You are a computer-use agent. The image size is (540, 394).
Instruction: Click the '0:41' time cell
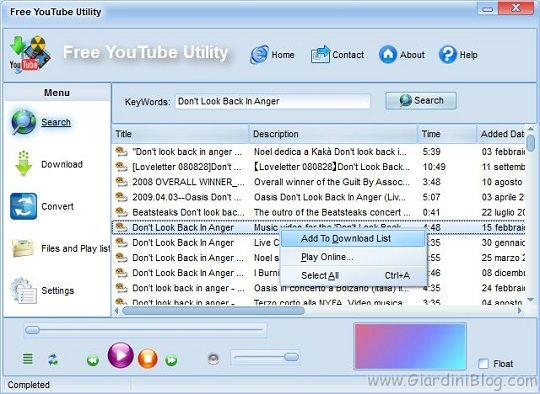pos(431,212)
